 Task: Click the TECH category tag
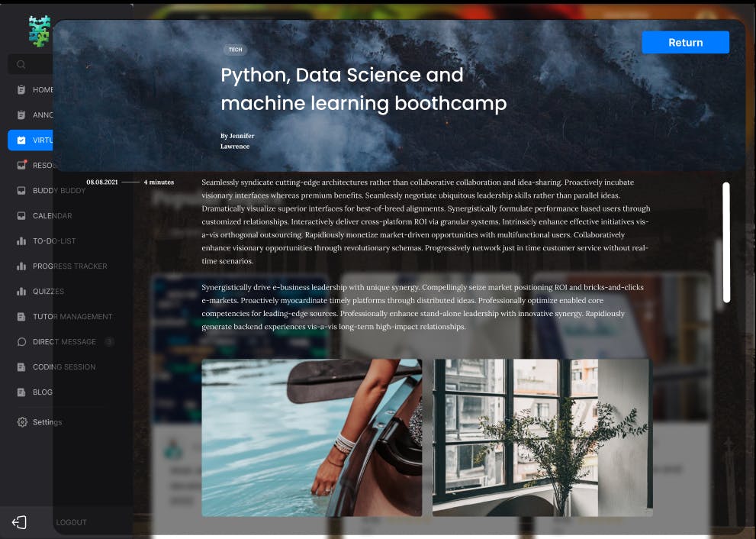[235, 49]
